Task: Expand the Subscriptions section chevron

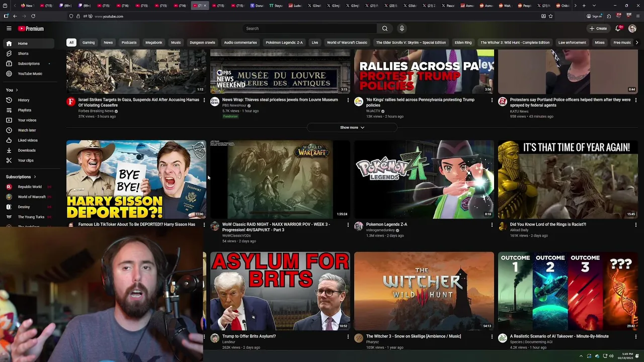Action: coord(35,177)
